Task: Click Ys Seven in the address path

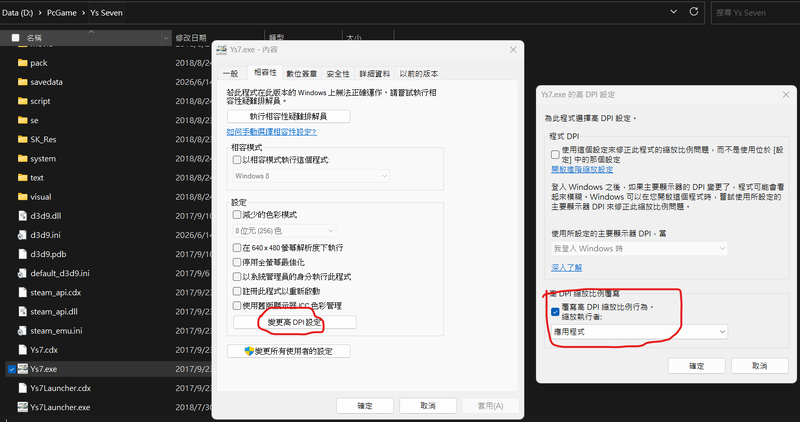Action: point(106,13)
